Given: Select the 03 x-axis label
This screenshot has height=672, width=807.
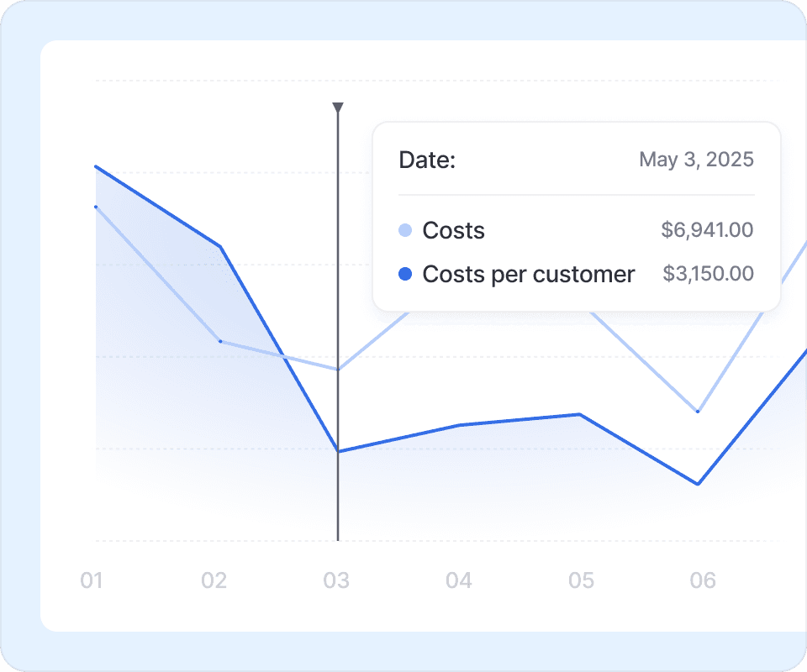Looking at the screenshot, I should 336,580.
